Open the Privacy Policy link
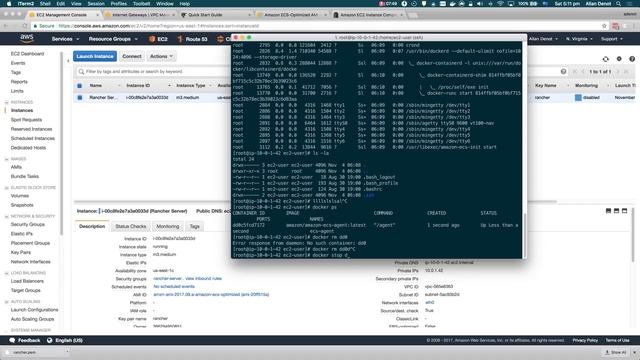640x360 pixels. 585,340
